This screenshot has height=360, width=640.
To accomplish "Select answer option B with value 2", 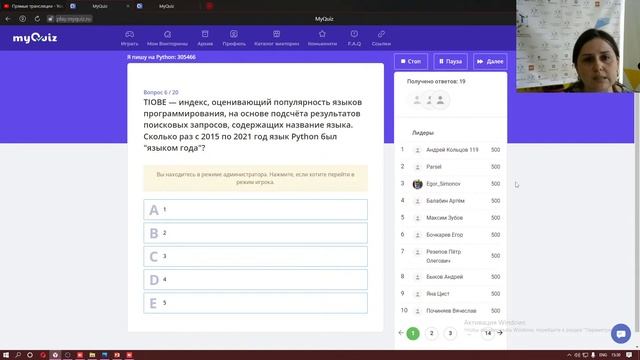I will point(256,233).
